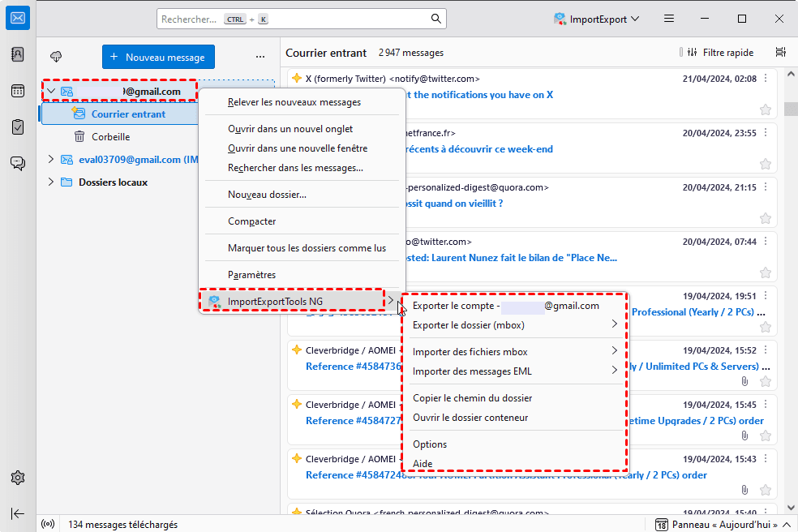This screenshot has height=532, width=798.
Task: Select Exporter le compte gmail.com
Action: (514, 306)
